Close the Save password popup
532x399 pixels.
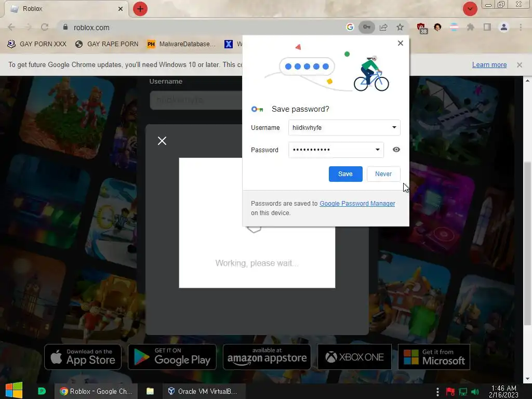401,43
